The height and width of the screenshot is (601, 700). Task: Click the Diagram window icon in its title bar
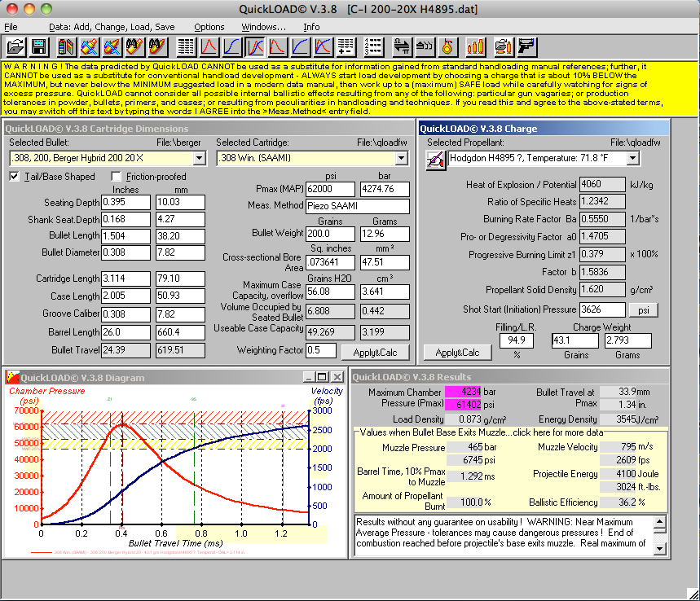pos(13,378)
